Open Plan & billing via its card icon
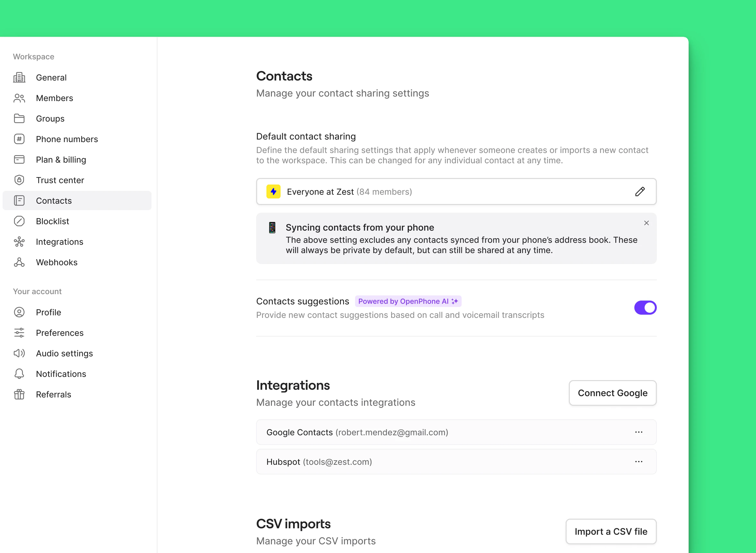The image size is (756, 553). tap(19, 160)
